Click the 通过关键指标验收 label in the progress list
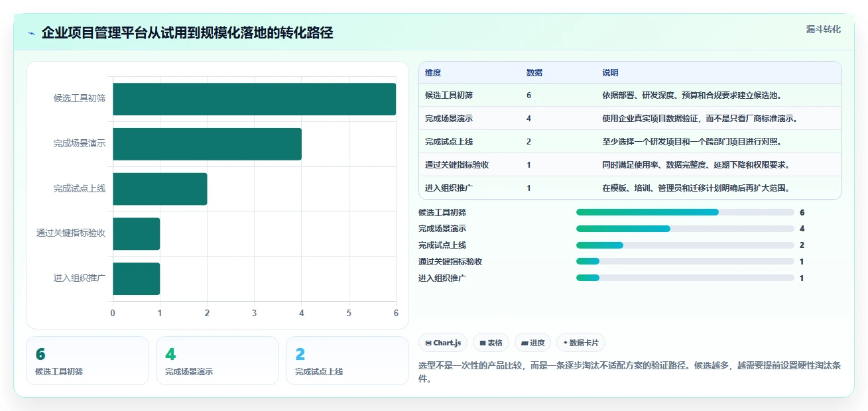This screenshot has height=411, width=868. point(450,262)
